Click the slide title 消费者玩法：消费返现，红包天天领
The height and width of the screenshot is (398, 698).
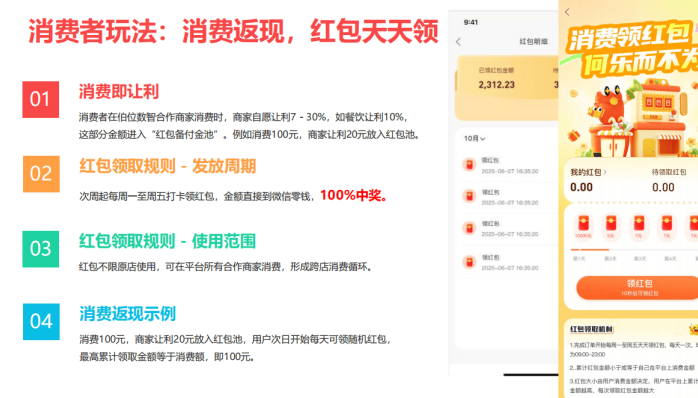[x=234, y=32]
